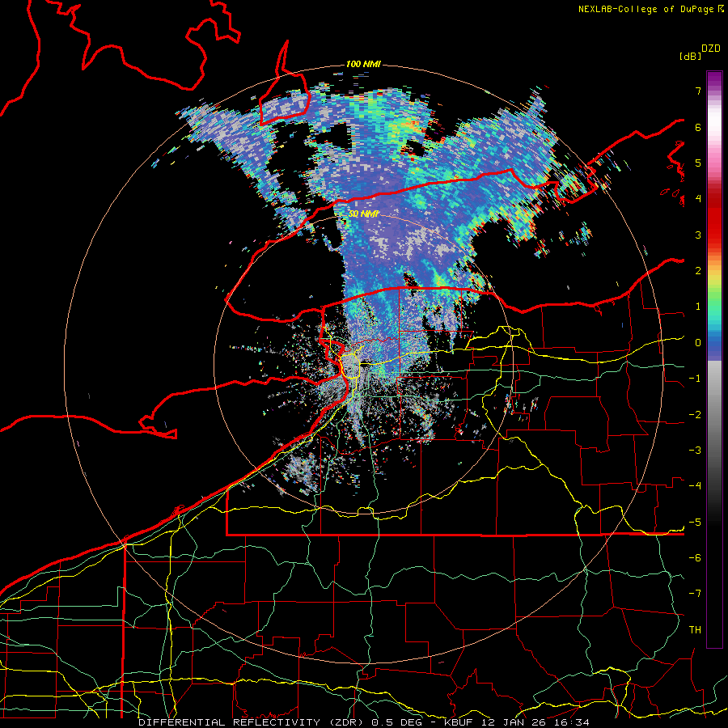
Task: Click the 16:34 timestamp in the caption
Action: click(571, 722)
